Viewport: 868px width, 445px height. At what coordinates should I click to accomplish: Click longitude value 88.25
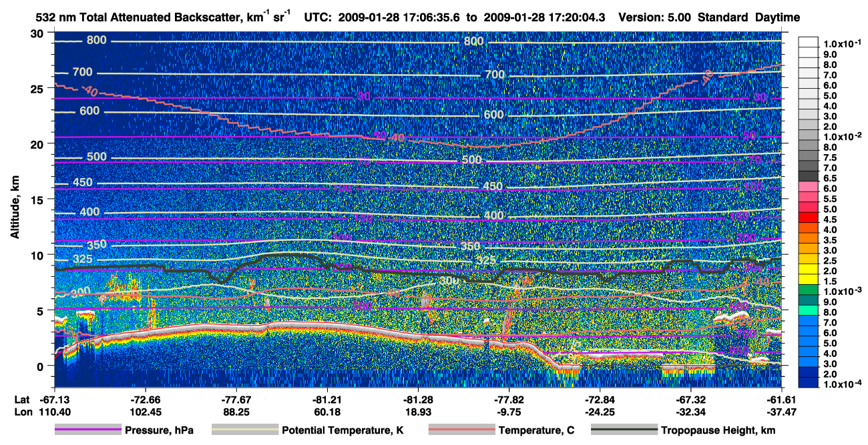(236, 412)
